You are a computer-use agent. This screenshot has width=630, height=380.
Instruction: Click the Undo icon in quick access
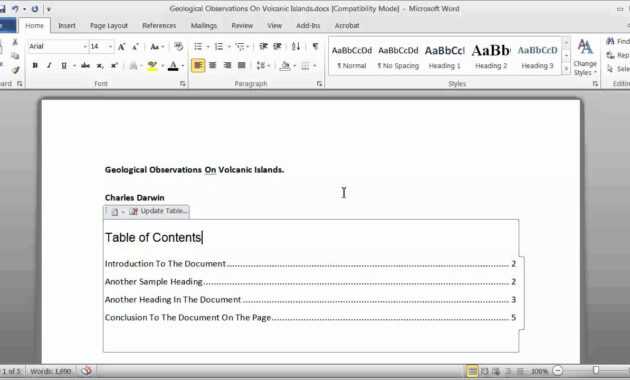[x=15, y=9]
